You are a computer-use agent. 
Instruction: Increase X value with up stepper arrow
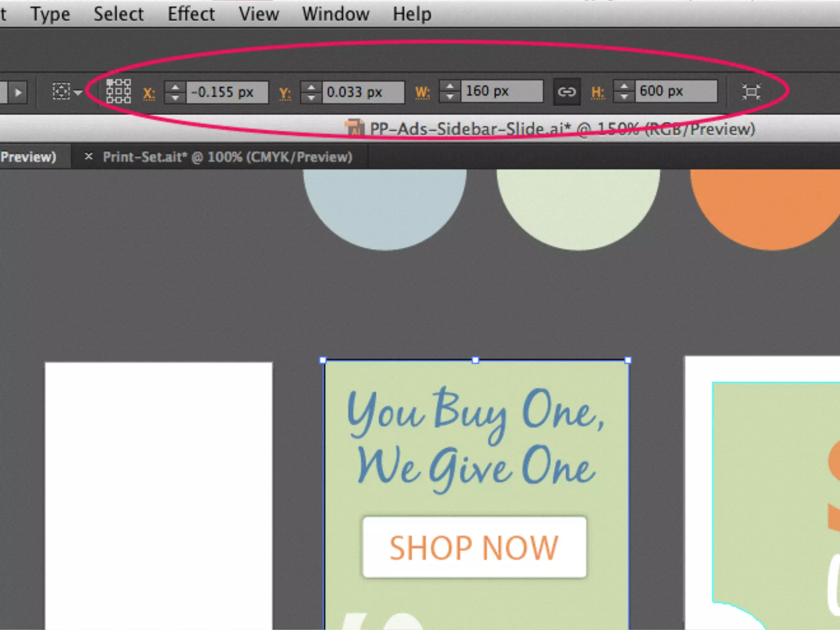[175, 87]
